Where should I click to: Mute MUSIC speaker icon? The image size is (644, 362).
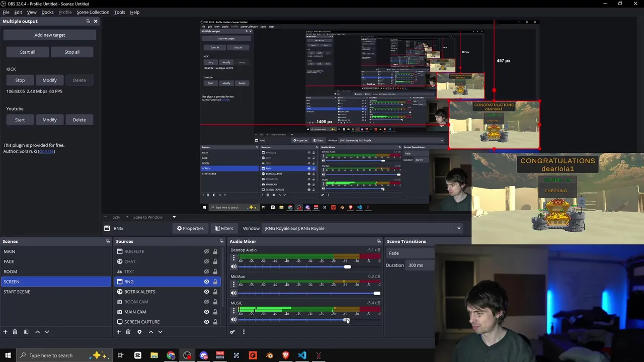[233, 320]
